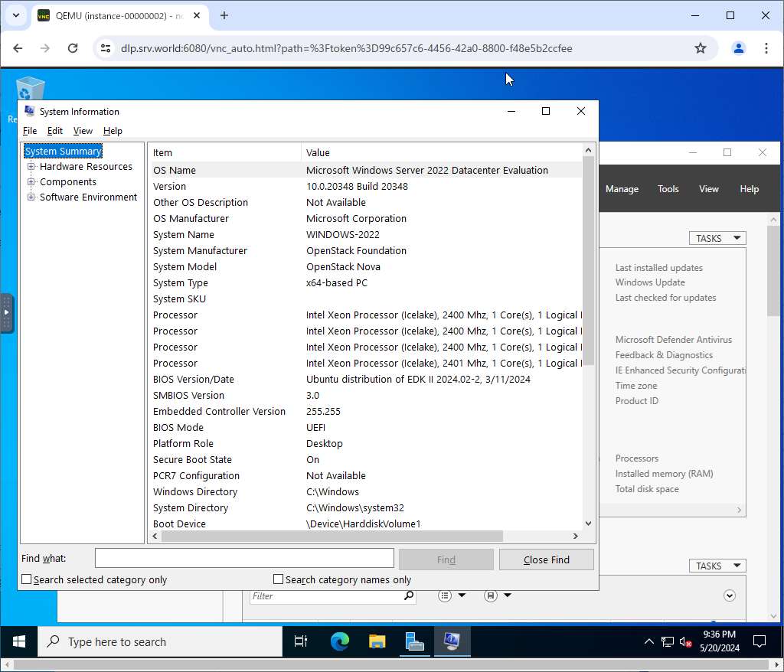Select the OS Name row
The width and height of the screenshot is (784, 672).
pyautogui.click(x=367, y=170)
